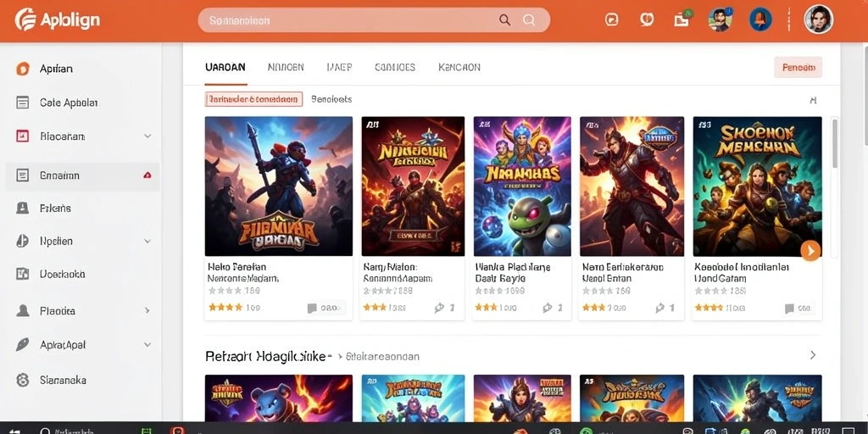This screenshot has height=434, width=868.
Task: Open the knight with spear game thumbnail
Action: click(x=278, y=186)
